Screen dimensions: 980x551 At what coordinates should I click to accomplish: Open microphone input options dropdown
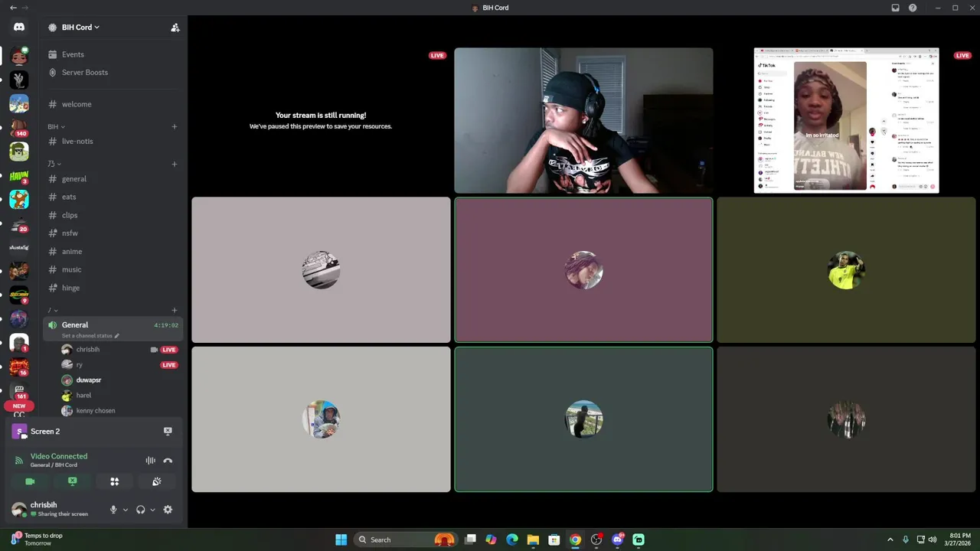[126, 510]
